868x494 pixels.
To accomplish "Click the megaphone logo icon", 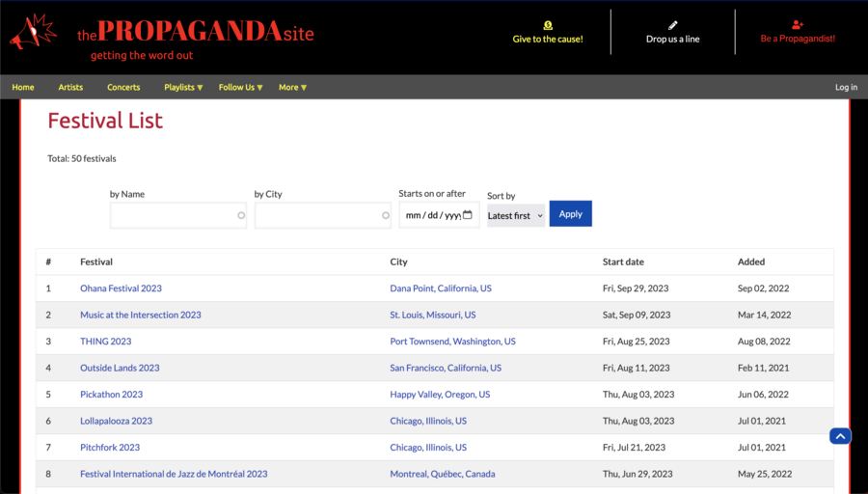I will click(x=34, y=34).
